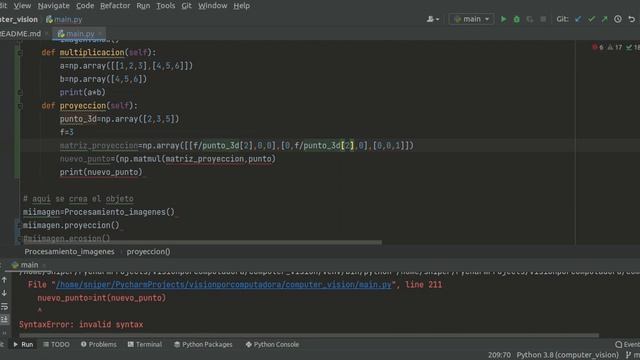Click miimagen=Procesamiento_imagenes() line
Viewport: 640px width, 360px height.
tap(99, 212)
